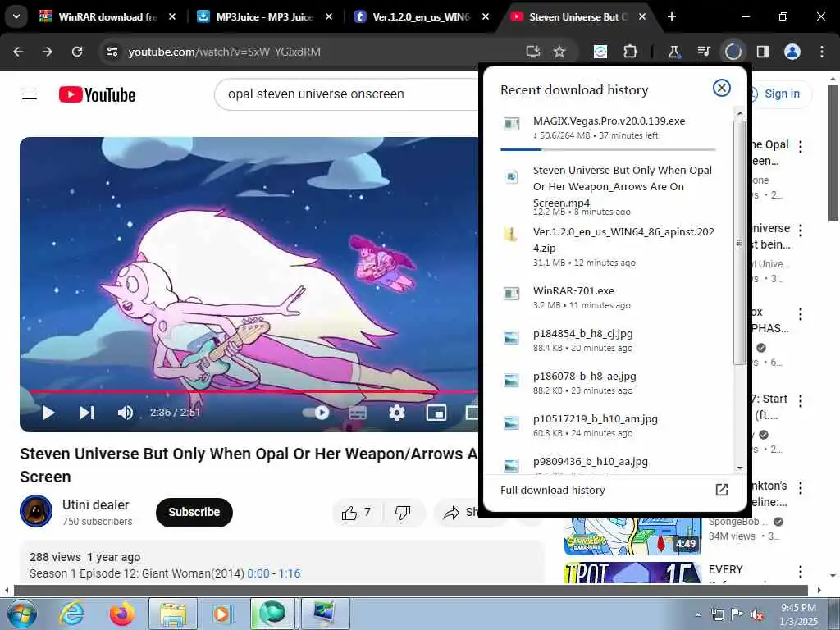
Task: Open Chrome profile avatar
Action: click(792, 52)
